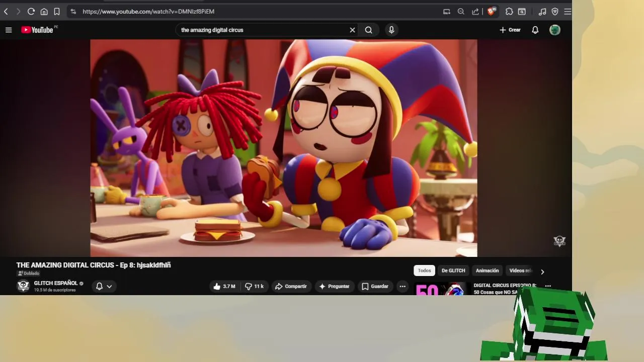Start voice search with the microphone
This screenshot has height=362, width=644.
391,30
